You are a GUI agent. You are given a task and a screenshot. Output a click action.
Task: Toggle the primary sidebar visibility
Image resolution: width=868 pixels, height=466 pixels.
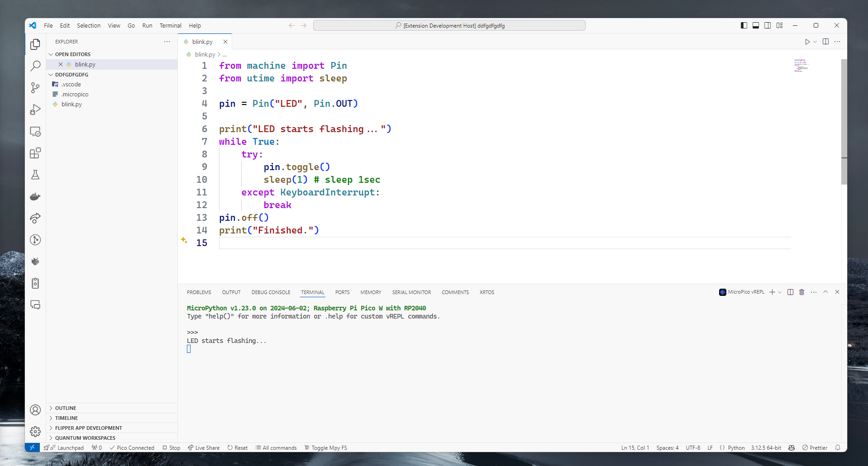pos(743,25)
